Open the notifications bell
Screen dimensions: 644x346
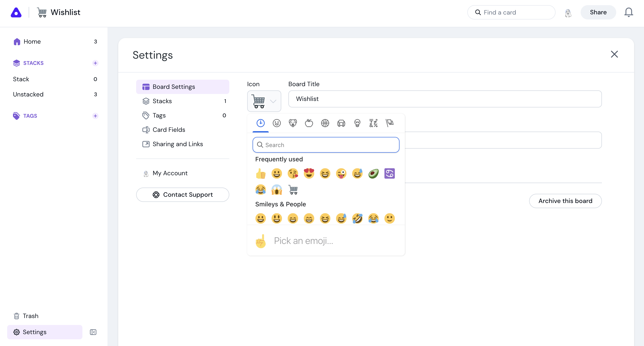[628, 12]
